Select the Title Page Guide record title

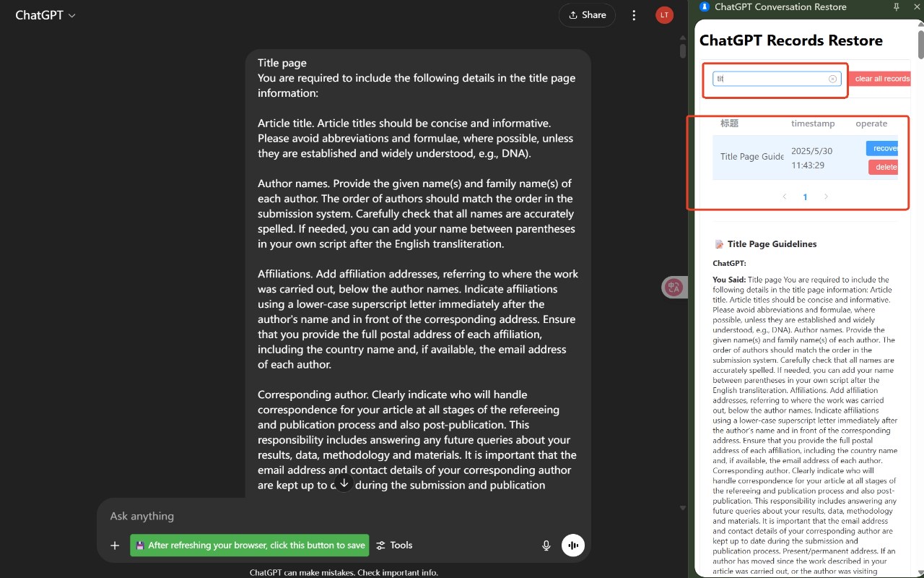751,157
